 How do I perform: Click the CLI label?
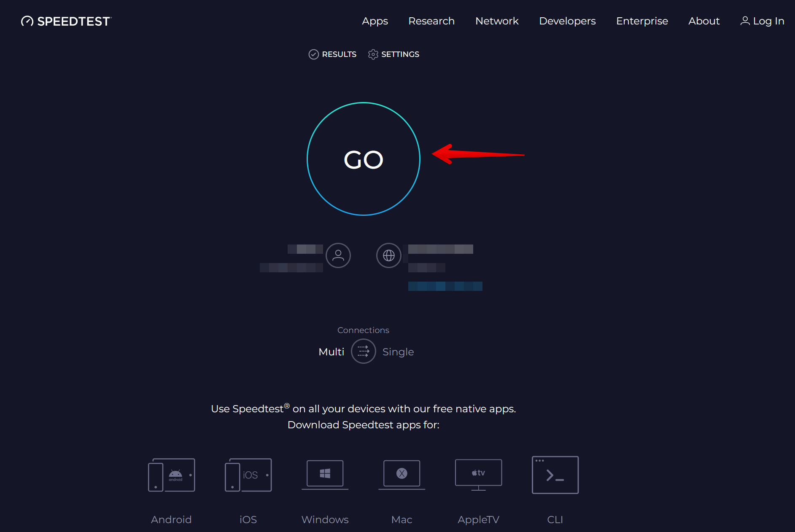(x=555, y=520)
